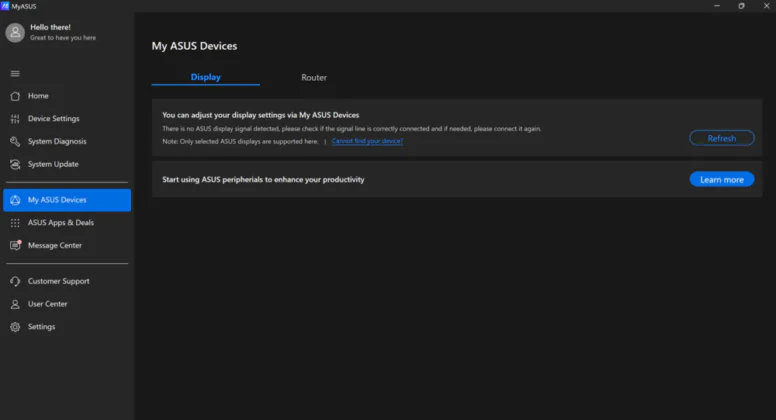Click the My ASUS Devices icon
Screen dimensions: 776x420
15,200
